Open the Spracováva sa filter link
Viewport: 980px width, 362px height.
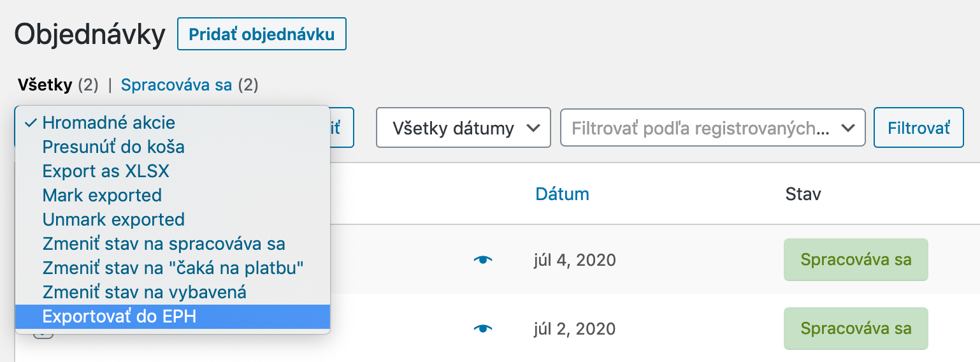177,85
